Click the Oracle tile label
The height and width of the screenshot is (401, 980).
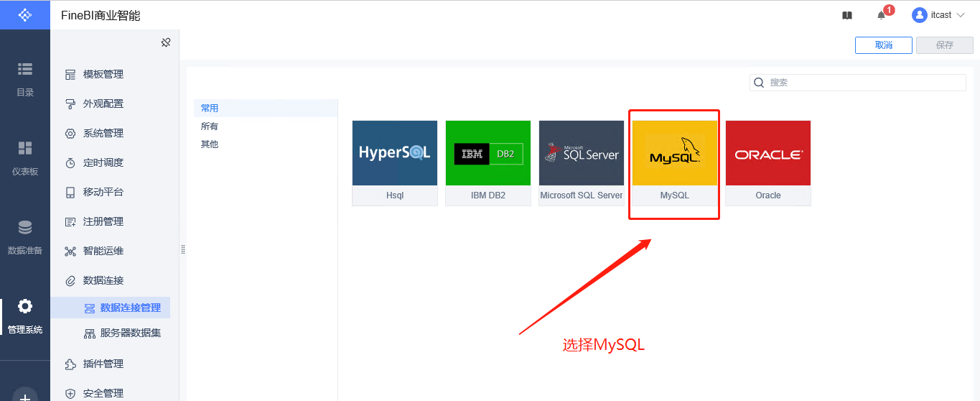[768, 195]
